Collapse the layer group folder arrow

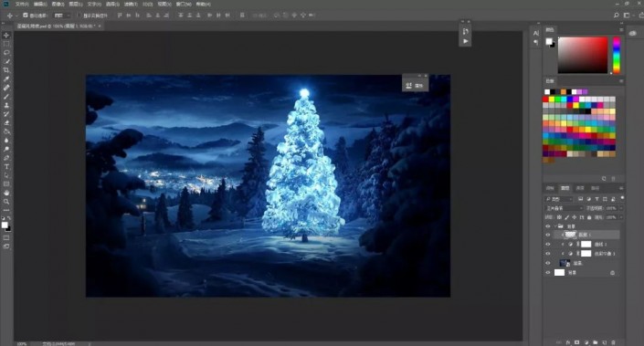555,226
